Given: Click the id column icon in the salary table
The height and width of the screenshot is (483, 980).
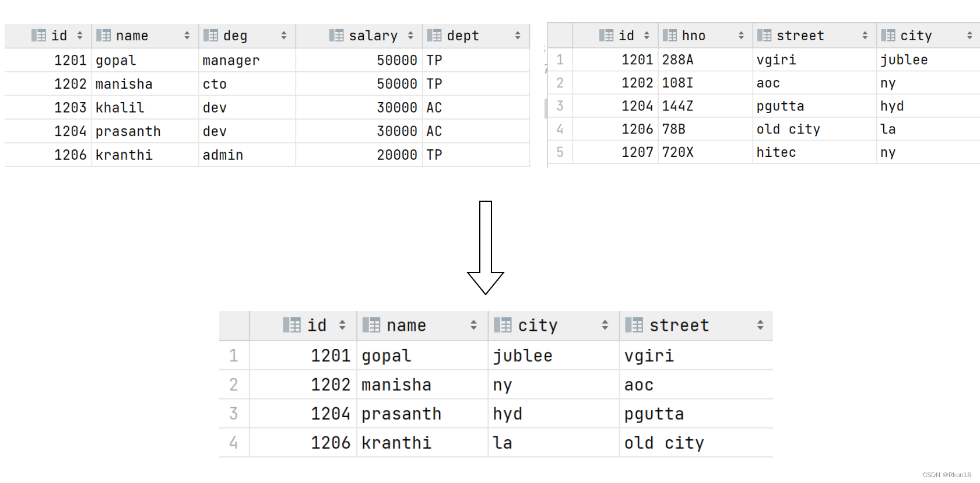Looking at the screenshot, I should [x=38, y=36].
